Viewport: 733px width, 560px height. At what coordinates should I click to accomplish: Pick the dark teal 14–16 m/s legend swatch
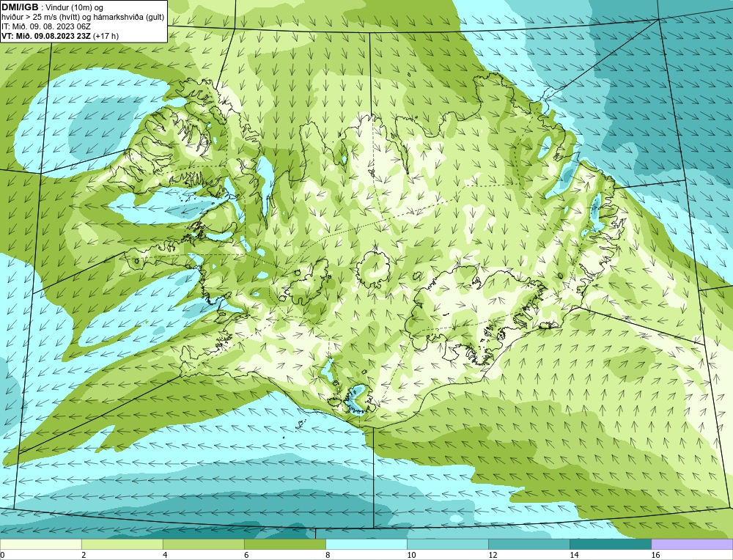tap(610, 544)
